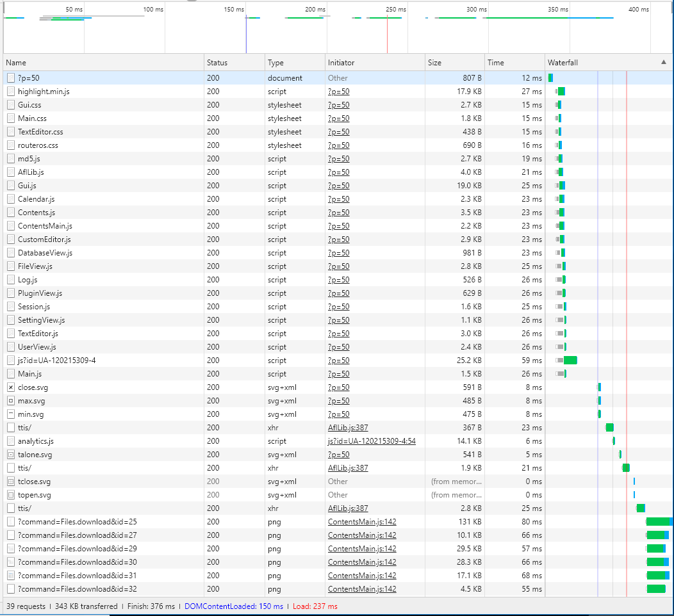This screenshot has height=616, width=674.
Task: Click the min.svg file icon
Action: point(11,414)
